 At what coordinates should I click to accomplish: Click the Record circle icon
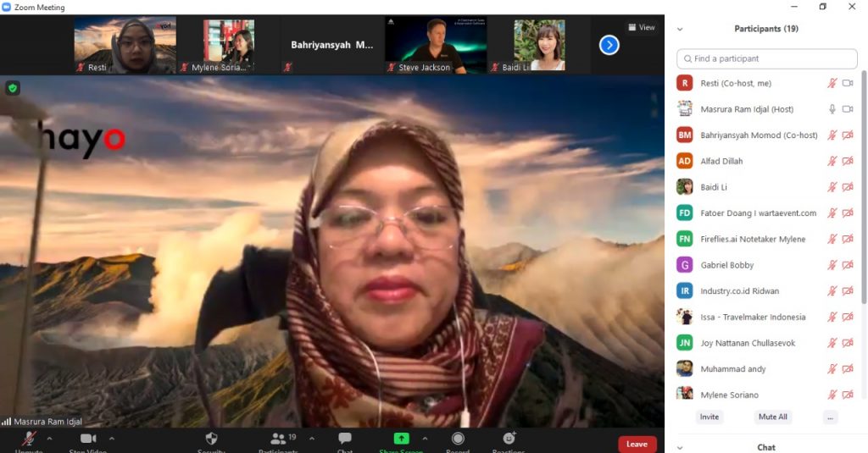pos(458,439)
